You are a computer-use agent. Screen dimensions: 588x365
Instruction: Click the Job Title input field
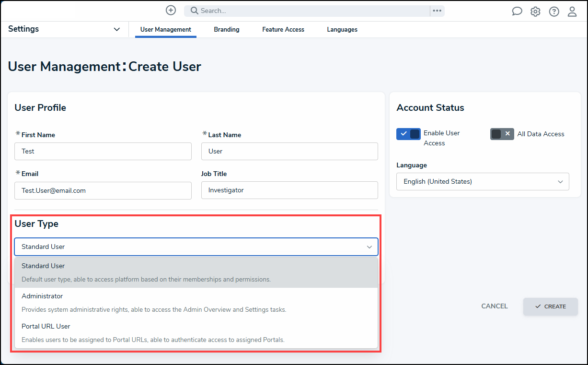[x=289, y=190]
